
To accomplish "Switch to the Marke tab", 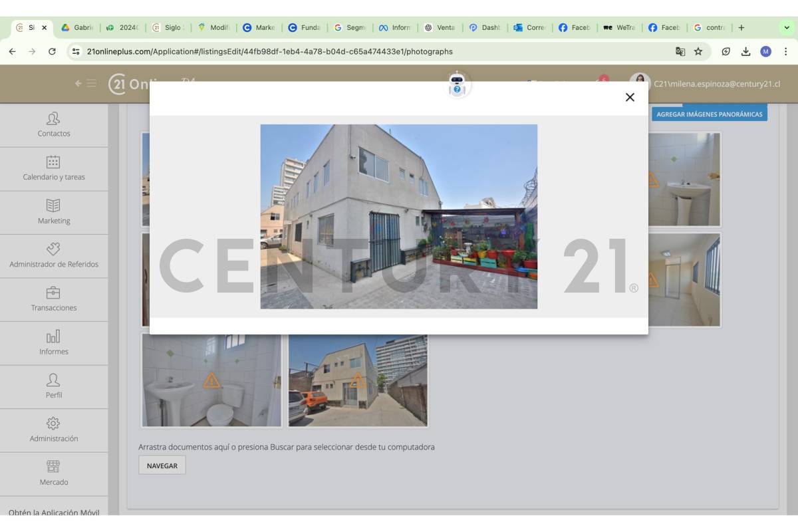I will [x=259, y=28].
